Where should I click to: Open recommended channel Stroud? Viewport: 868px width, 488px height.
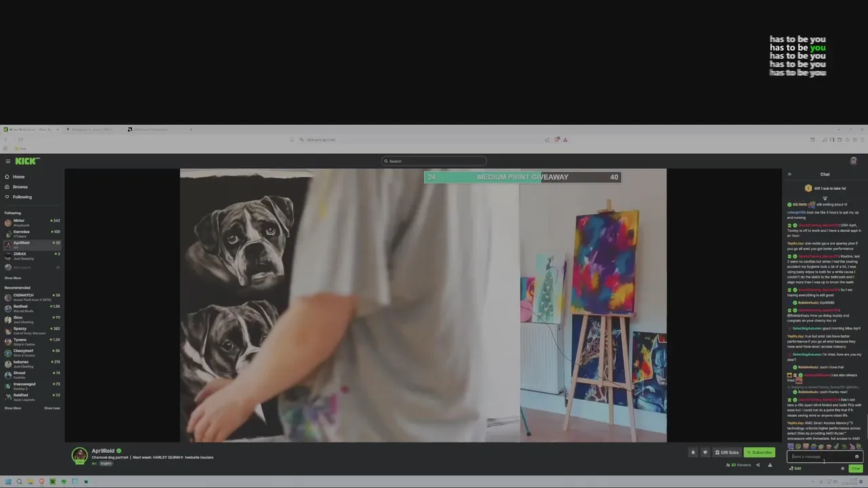coord(32,374)
